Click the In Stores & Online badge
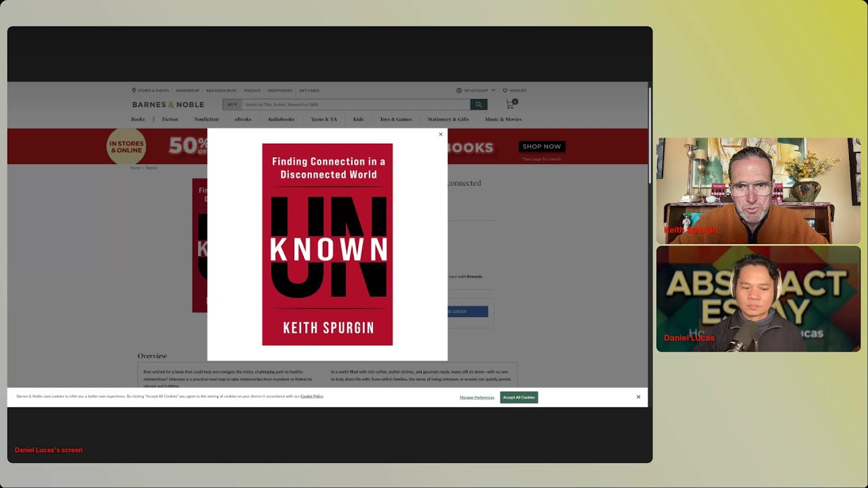 [x=126, y=146]
